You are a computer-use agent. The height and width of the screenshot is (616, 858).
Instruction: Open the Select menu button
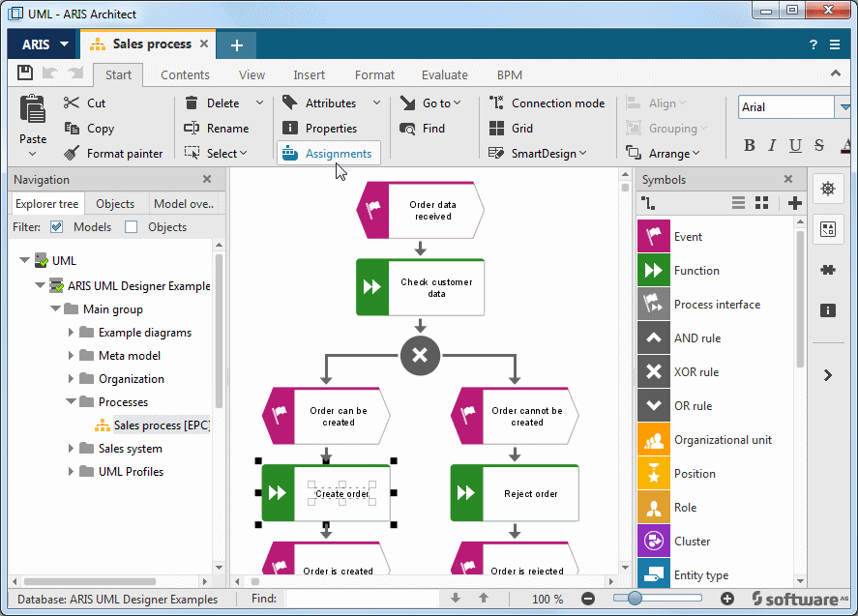click(216, 153)
